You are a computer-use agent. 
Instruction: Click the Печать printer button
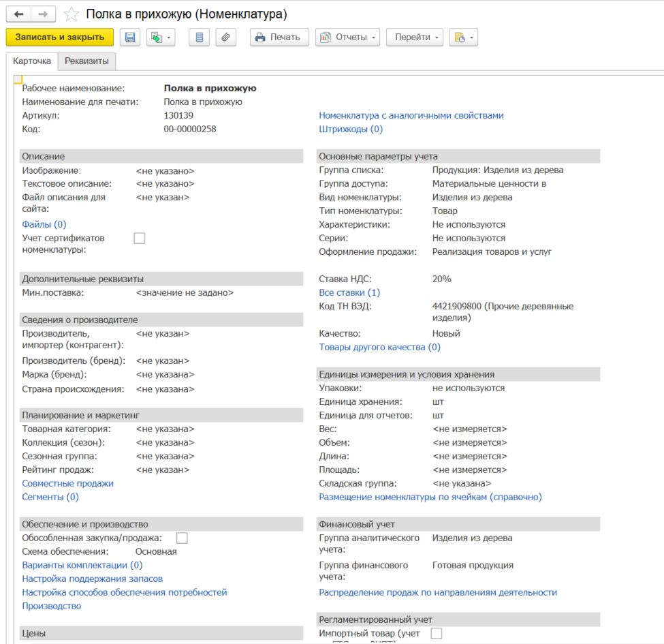click(279, 37)
